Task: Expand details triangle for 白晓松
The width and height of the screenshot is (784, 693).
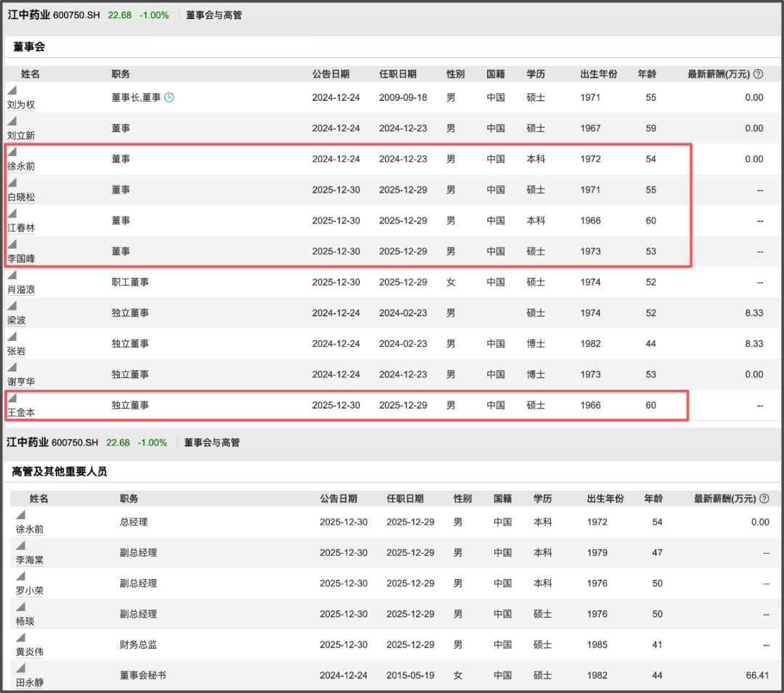Action: point(12,182)
